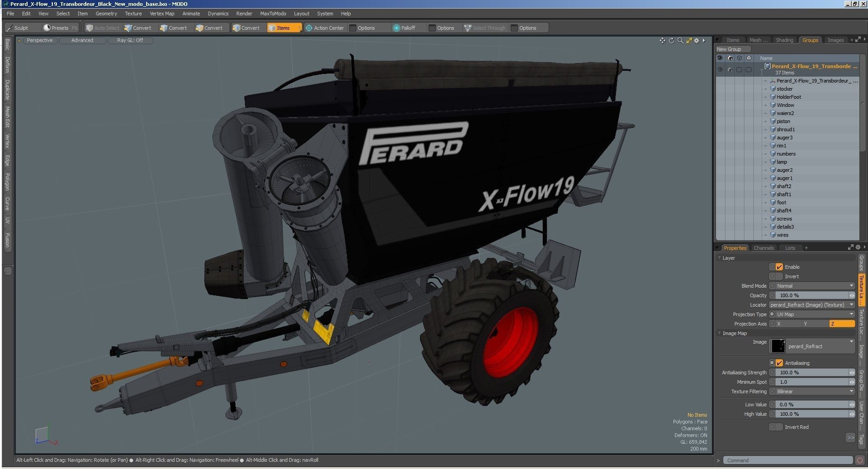Viewport: 868px width, 469px height.
Task: Click the record button beside Command field
Action: click(860, 460)
